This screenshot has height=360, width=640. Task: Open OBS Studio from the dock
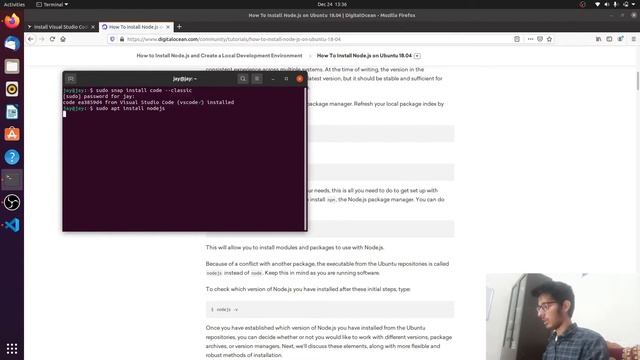point(12,202)
